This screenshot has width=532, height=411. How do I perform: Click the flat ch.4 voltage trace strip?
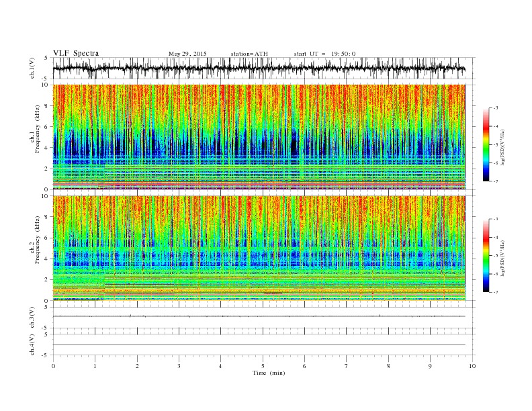(263, 345)
